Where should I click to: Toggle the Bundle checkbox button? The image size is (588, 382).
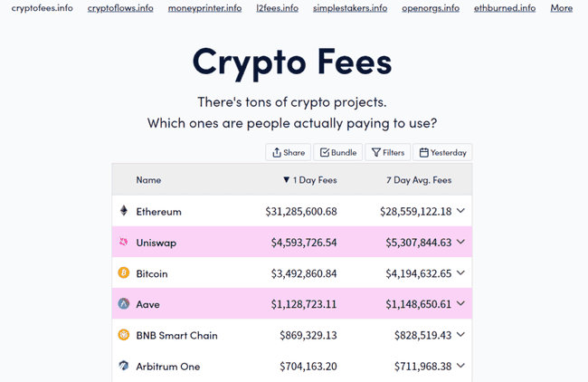click(x=338, y=153)
